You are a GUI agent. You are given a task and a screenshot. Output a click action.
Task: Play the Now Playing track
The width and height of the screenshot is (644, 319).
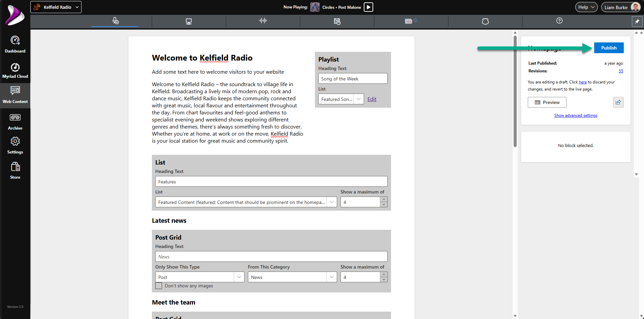coord(368,7)
